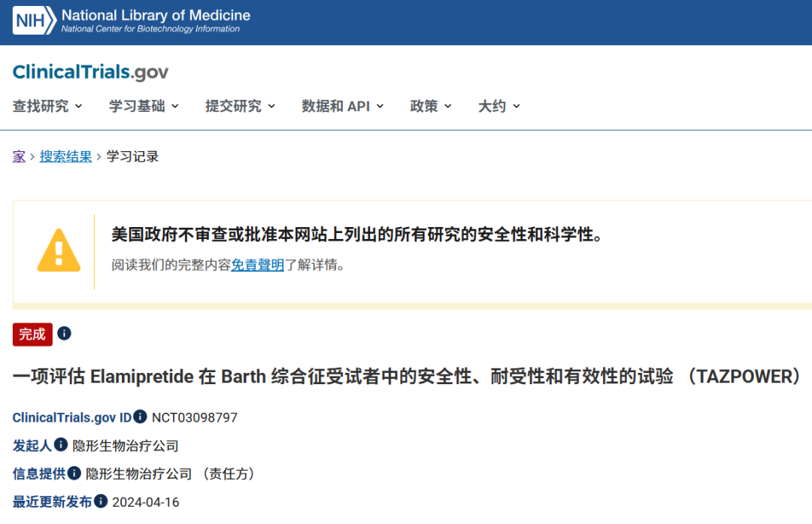
Task: Open the 免责声明 disclaimer link
Action: [x=257, y=265]
